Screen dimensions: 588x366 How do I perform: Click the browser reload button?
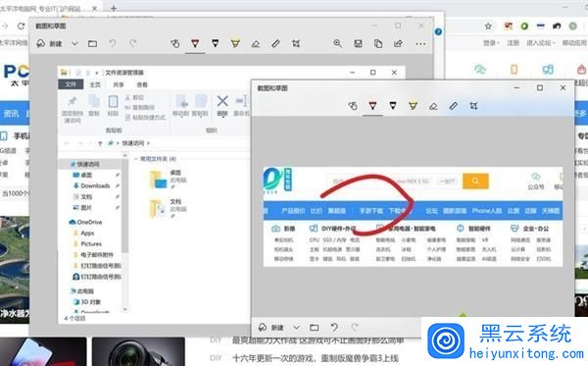pos(21,26)
